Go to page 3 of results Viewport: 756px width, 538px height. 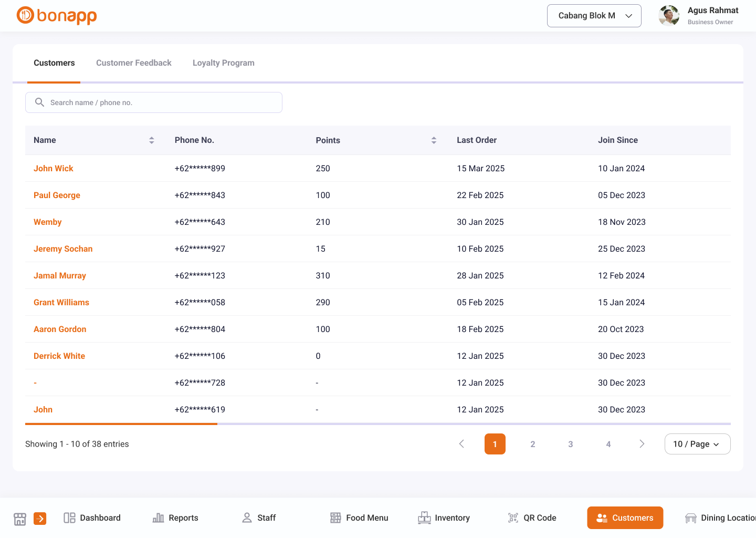tap(570, 444)
